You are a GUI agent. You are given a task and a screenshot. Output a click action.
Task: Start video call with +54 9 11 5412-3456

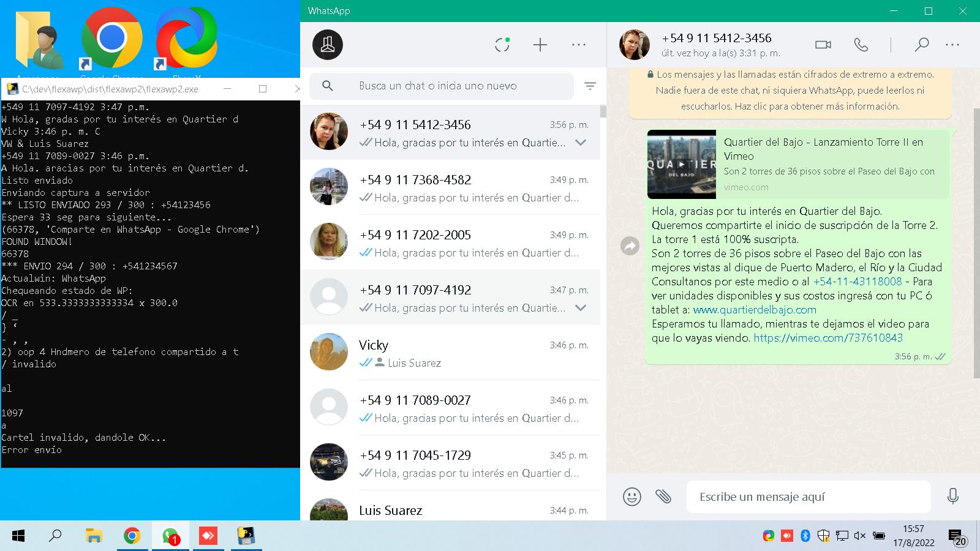(823, 45)
